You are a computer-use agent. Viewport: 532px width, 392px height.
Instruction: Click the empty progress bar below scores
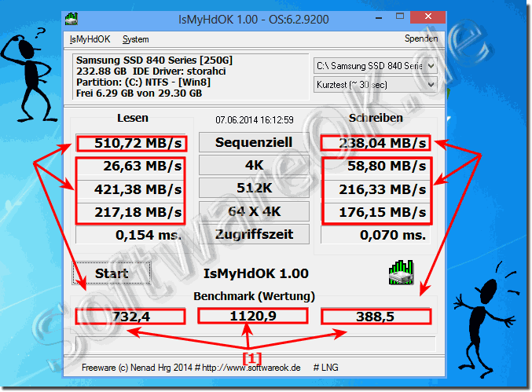(255, 344)
